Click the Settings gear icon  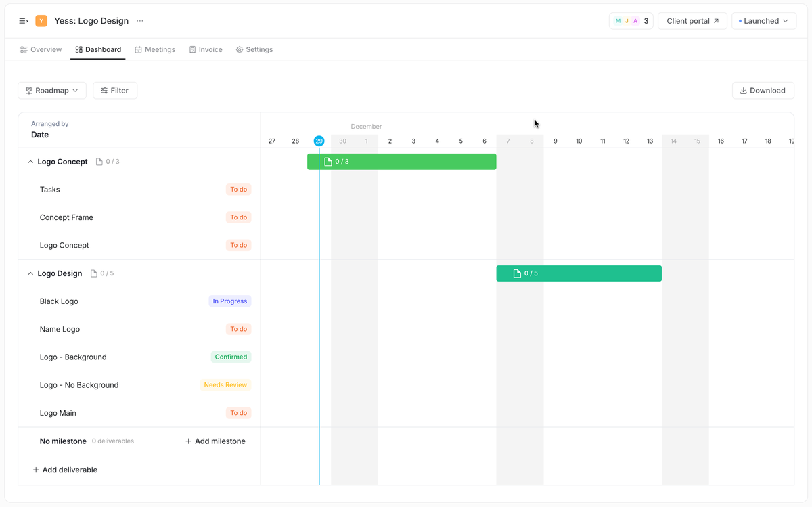(239, 49)
